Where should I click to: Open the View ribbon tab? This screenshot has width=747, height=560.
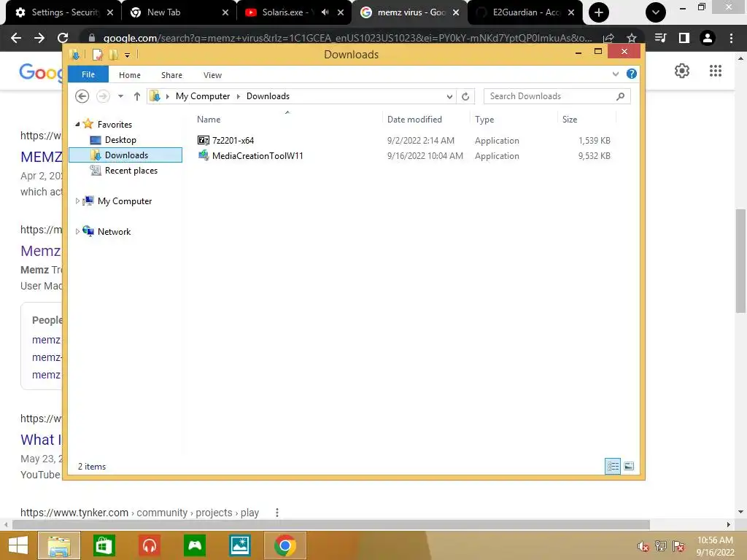click(212, 75)
